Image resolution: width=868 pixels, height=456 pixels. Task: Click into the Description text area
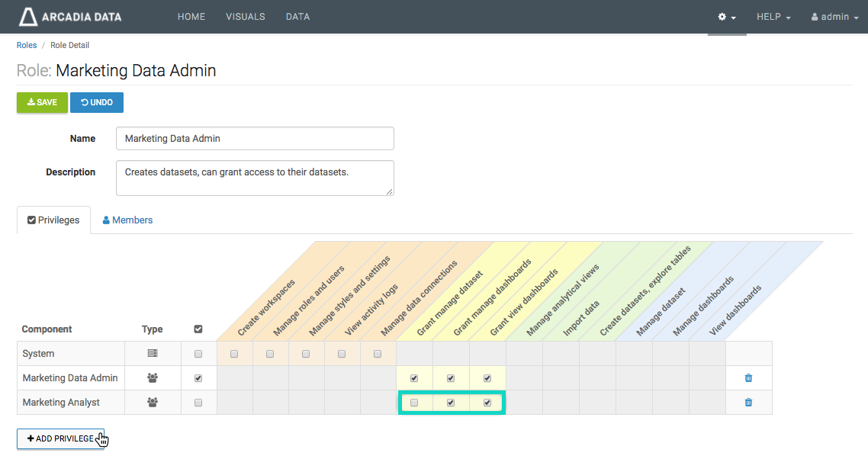tap(255, 178)
